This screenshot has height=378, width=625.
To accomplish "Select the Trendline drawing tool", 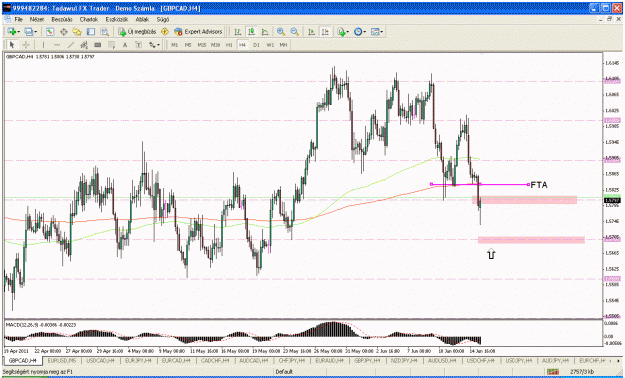I will click(71, 45).
